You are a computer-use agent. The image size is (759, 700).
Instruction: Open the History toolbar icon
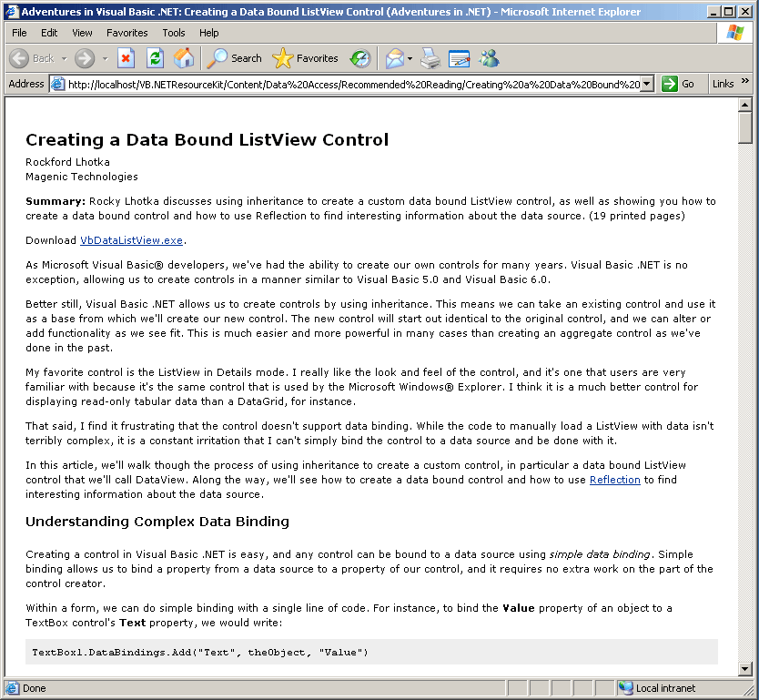coord(360,58)
